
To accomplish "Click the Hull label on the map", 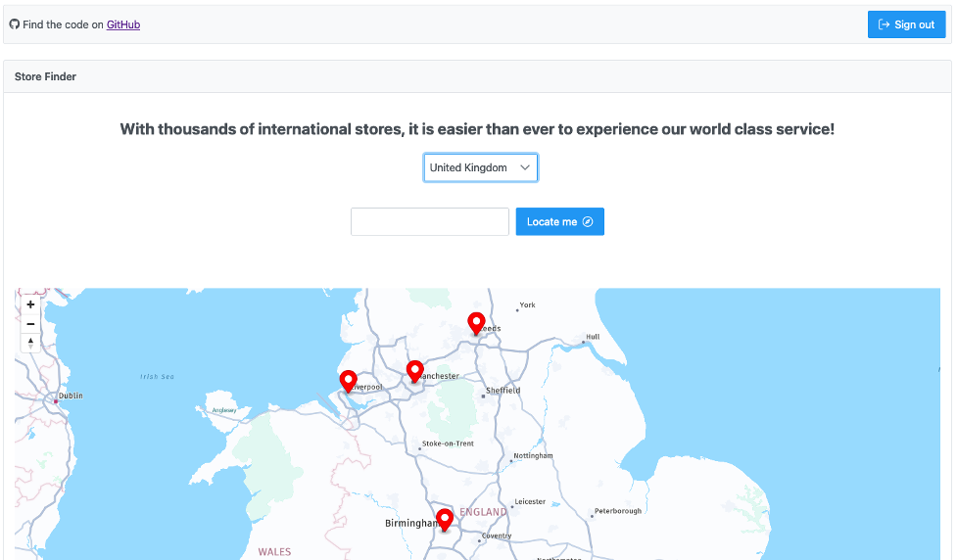I will 593,337.
